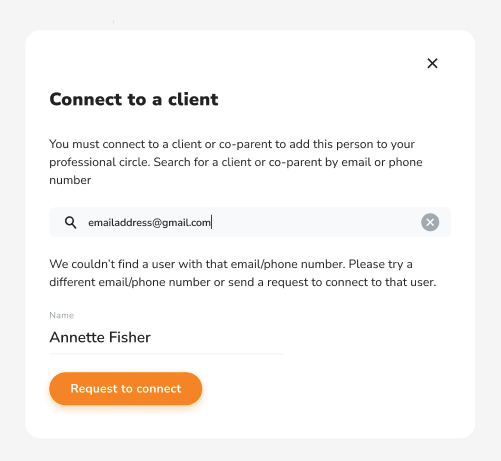Screen dimensions: 501x461
Task: Click the 'professional circle' phrase in the description
Action: [100, 162]
